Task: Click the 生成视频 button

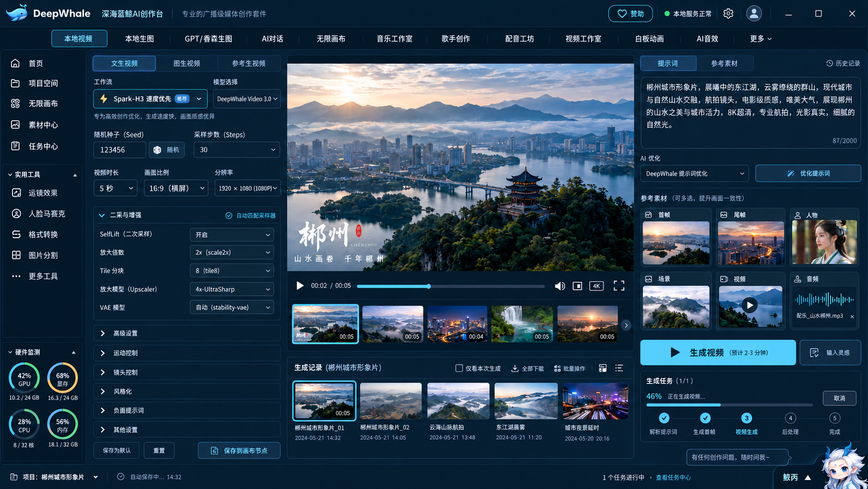Action: pos(718,352)
